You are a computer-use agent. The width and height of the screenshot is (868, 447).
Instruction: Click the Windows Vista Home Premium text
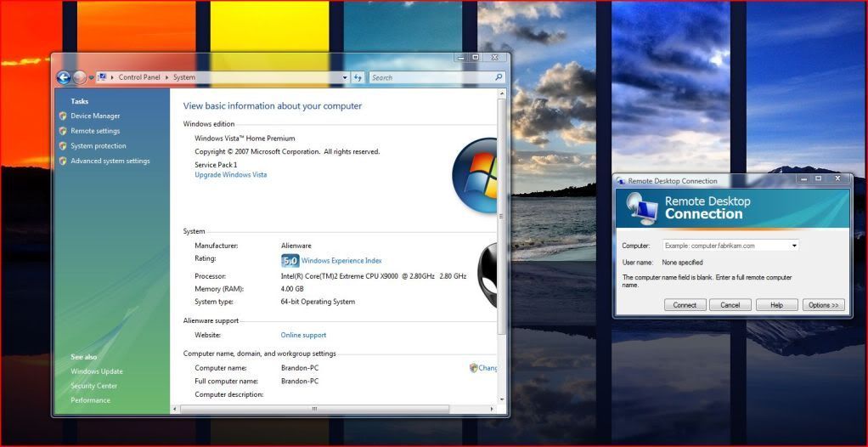[245, 139]
